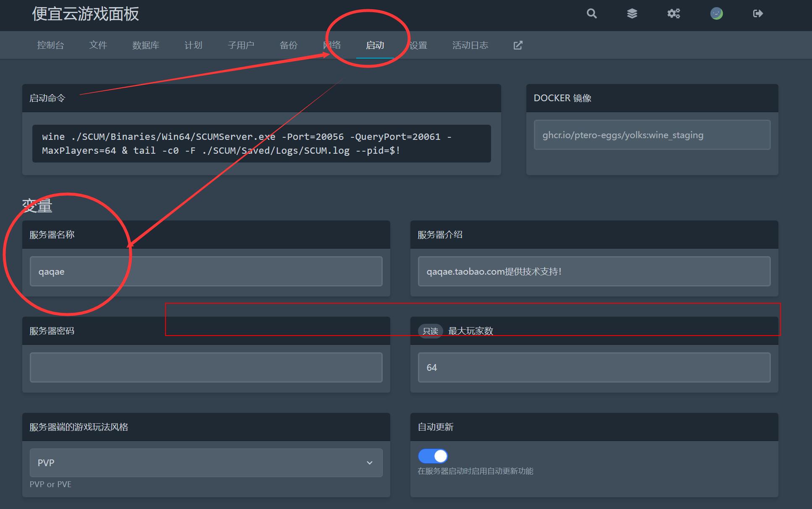Click the dropdown chevron next to PVP
Viewport: 812px width, 509px height.
(370, 463)
